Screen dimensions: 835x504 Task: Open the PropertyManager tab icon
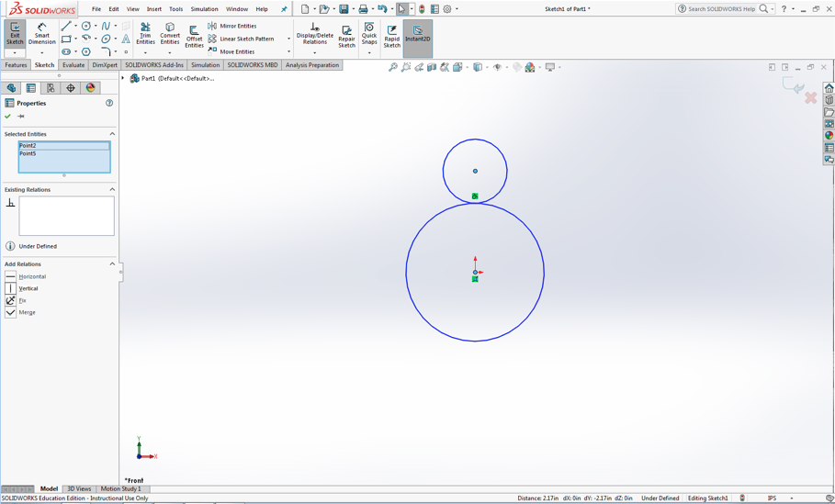31,88
